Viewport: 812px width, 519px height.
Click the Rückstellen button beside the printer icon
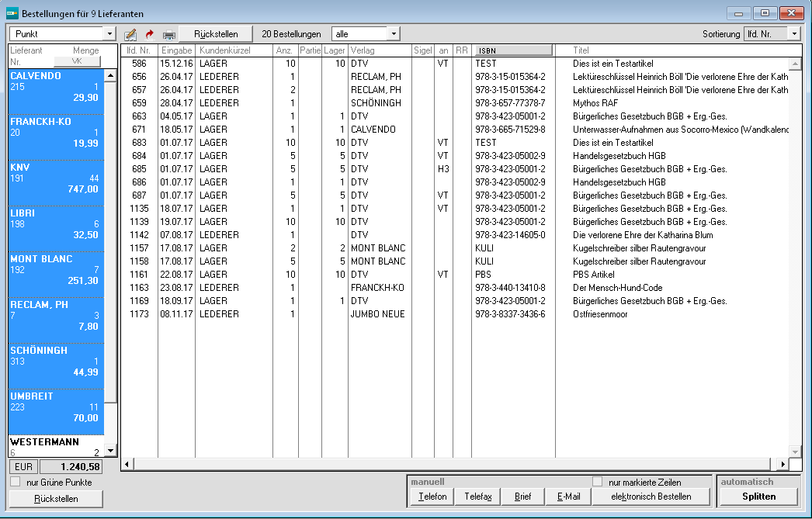(x=216, y=34)
